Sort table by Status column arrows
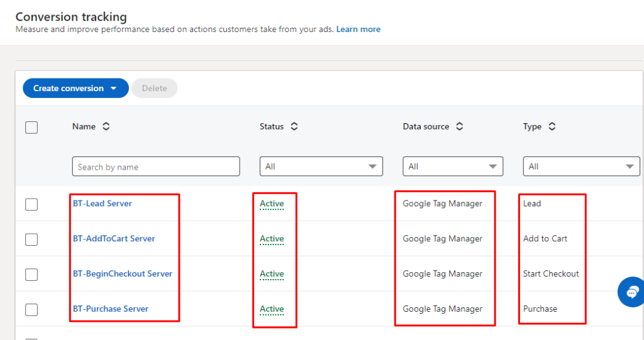This screenshot has width=644, height=340. pyautogui.click(x=294, y=126)
